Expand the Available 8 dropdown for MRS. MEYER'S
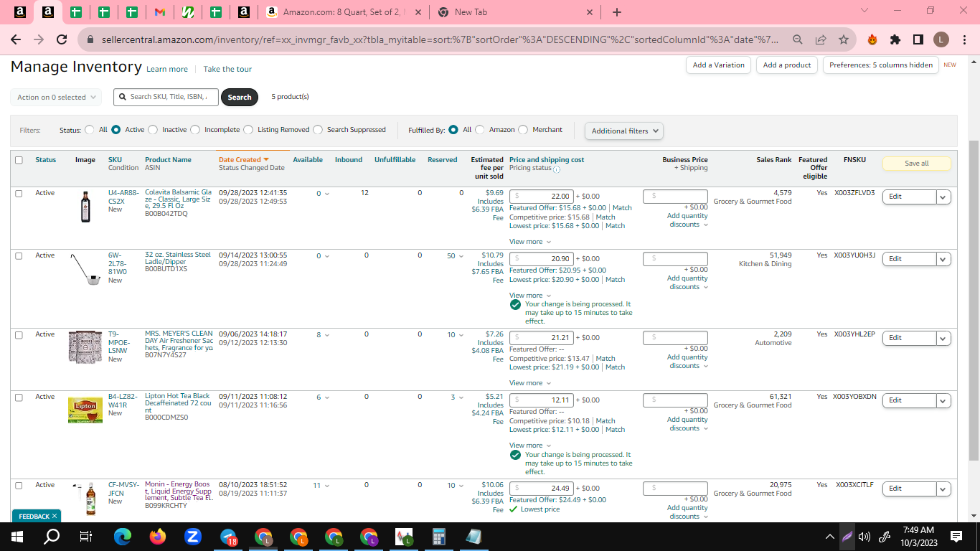Screen dimensions: 980x551 323,335
